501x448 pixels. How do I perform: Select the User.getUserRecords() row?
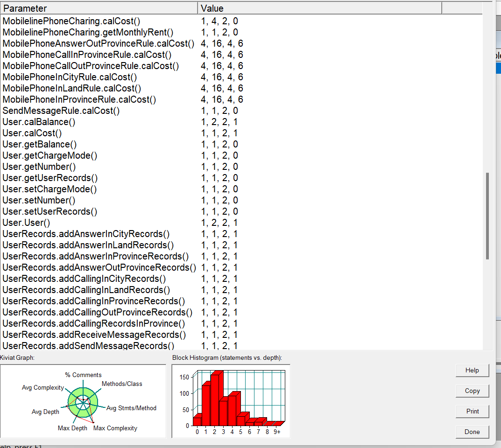(241, 178)
